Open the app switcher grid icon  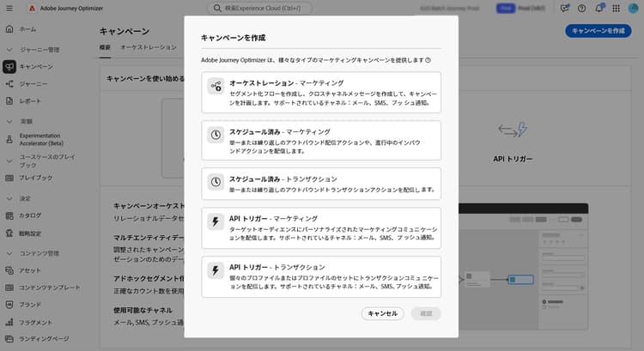pos(616,9)
